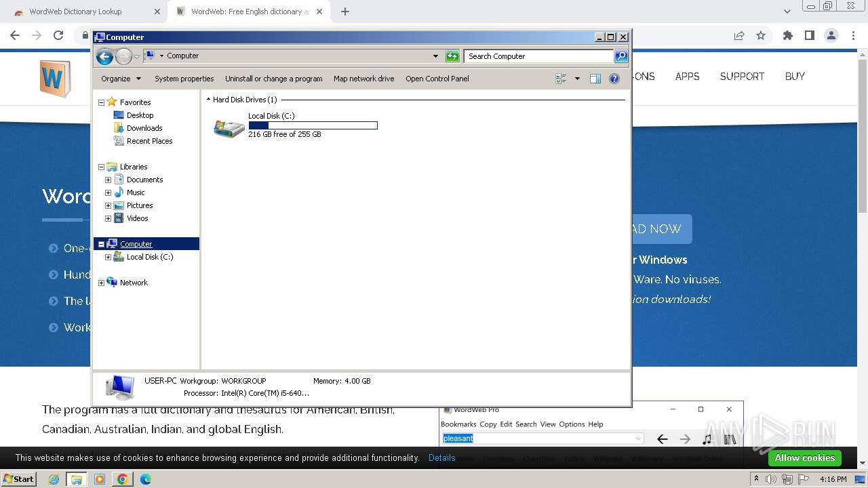Refresh the Computer window address bar
Image resolution: width=868 pixels, height=488 pixels.
[x=452, y=56]
